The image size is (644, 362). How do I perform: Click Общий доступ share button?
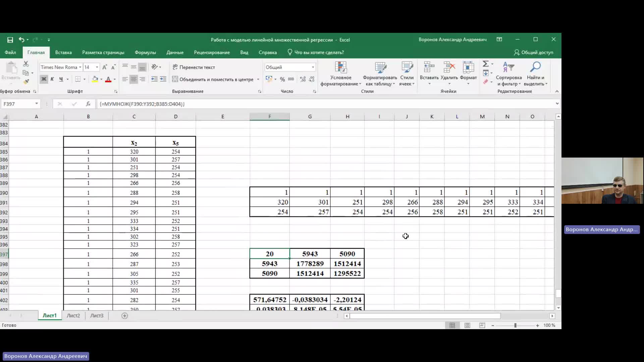tap(533, 52)
